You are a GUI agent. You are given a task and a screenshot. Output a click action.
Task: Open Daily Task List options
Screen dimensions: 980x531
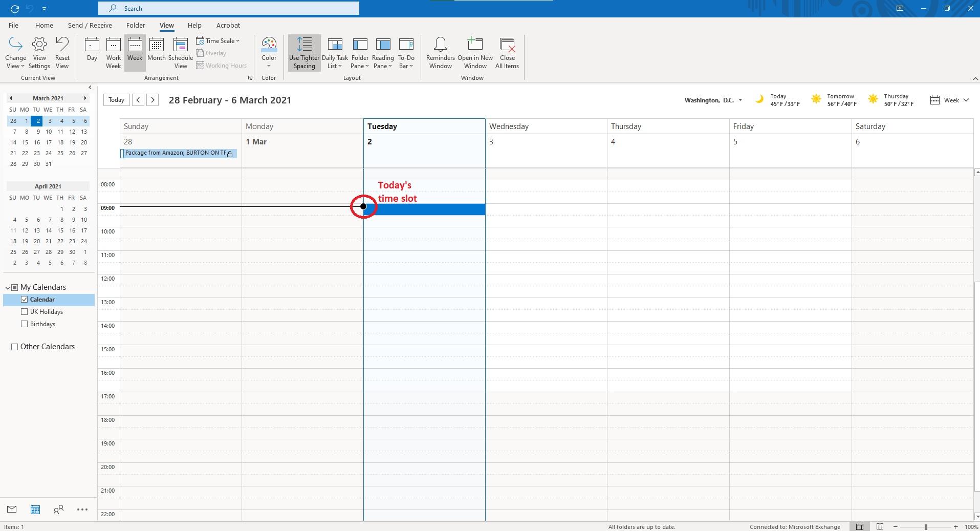(x=335, y=53)
